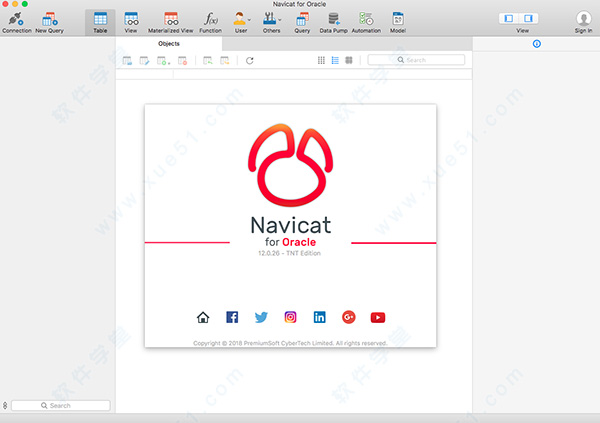Viewport: 600px width, 423px height.
Task: Open the View objects section
Action: coord(131,22)
